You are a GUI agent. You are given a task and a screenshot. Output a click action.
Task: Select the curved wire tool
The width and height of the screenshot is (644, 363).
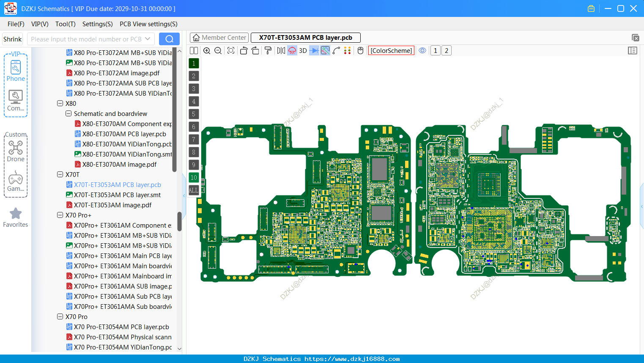[336, 51]
